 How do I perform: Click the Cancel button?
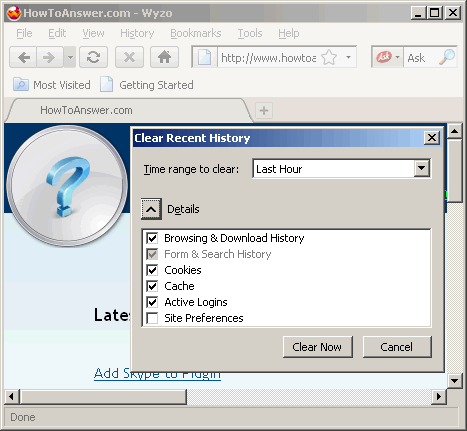[x=397, y=347]
